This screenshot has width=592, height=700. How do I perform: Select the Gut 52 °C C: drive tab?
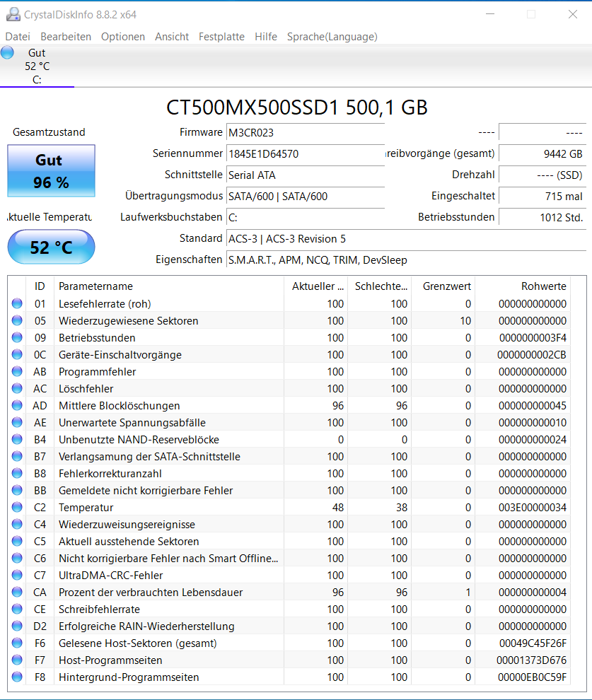click(37, 66)
